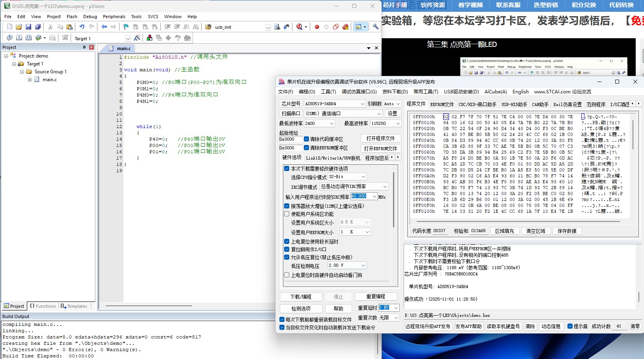The width and height of the screenshot is (644, 359).
Task: Toggle a bookmark with the blue flag icon
Action: pyautogui.click(x=126, y=26)
